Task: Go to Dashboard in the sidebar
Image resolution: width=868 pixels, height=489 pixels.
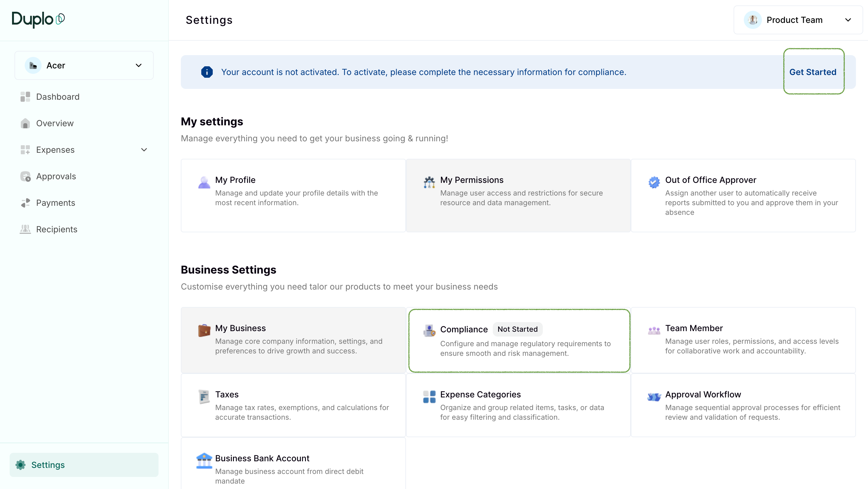Action: click(58, 97)
